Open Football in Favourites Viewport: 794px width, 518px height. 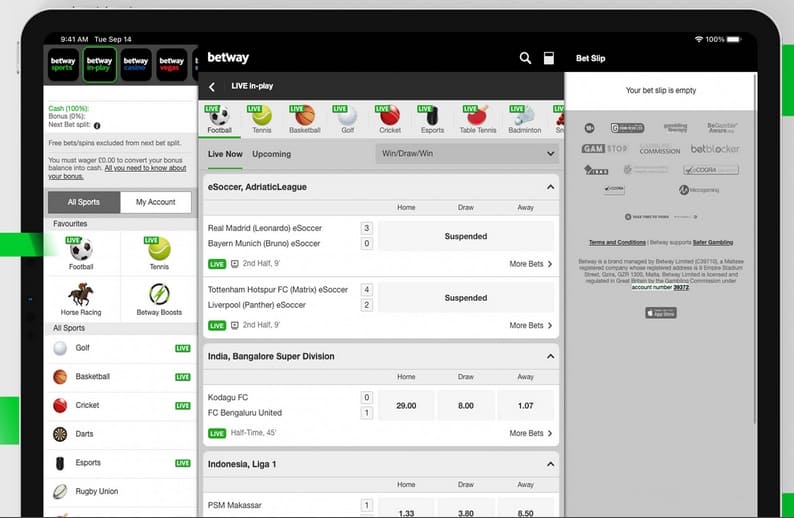(81, 254)
